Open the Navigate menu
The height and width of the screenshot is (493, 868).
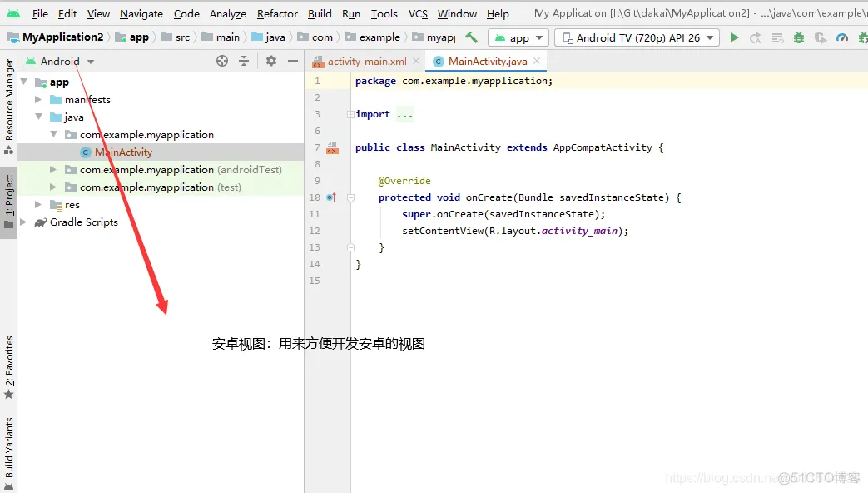coord(141,14)
